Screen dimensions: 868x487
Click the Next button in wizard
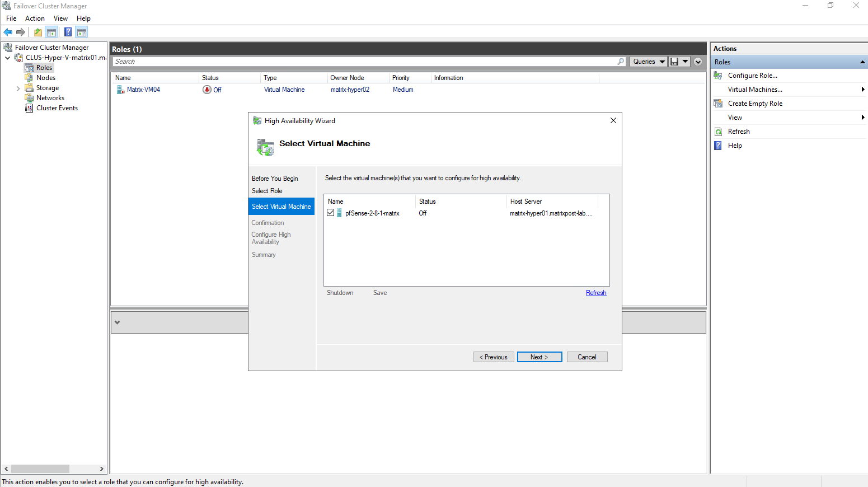pos(539,357)
